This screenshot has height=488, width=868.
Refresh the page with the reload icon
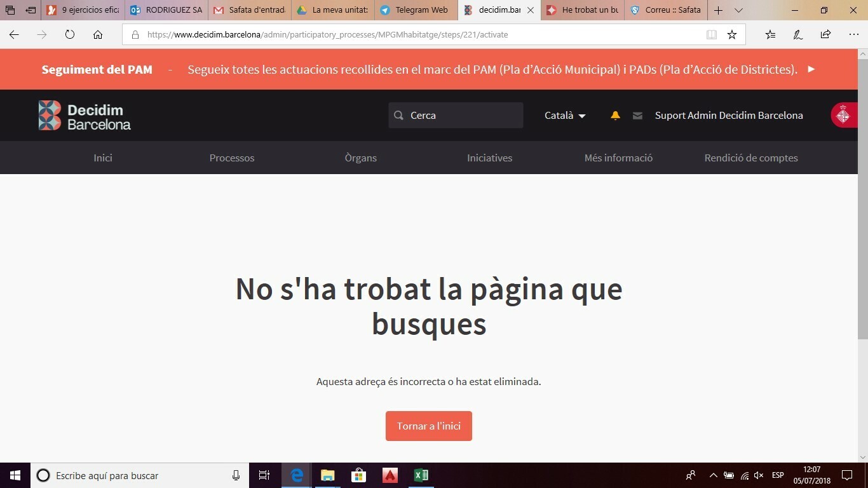click(70, 35)
